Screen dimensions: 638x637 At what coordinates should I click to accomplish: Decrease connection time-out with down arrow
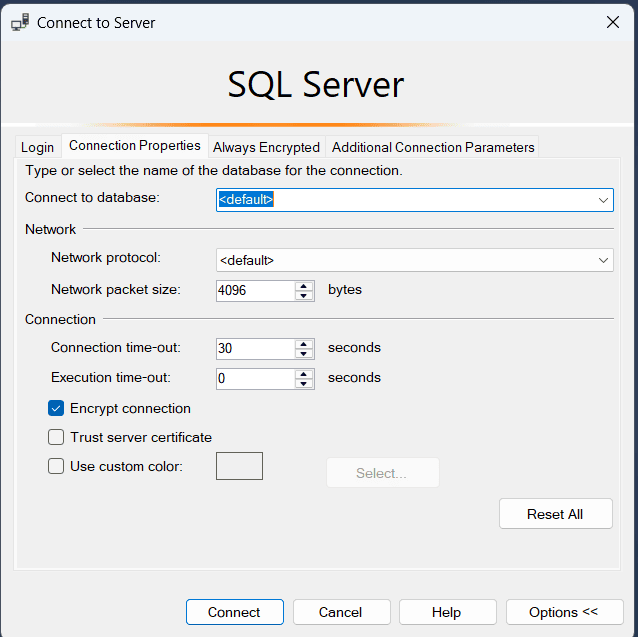coord(305,354)
